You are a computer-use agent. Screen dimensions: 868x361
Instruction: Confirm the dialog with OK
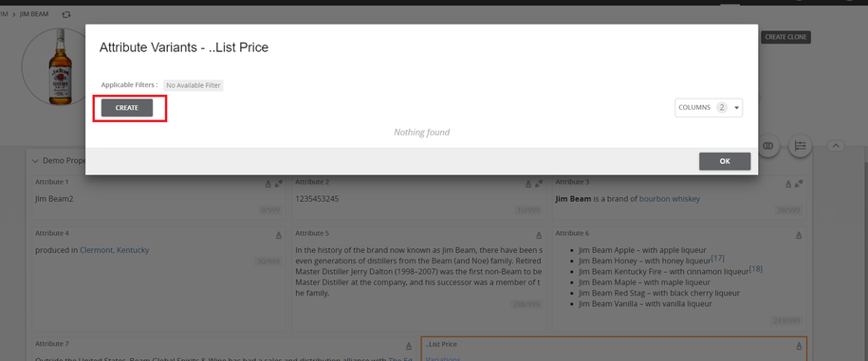coord(725,161)
